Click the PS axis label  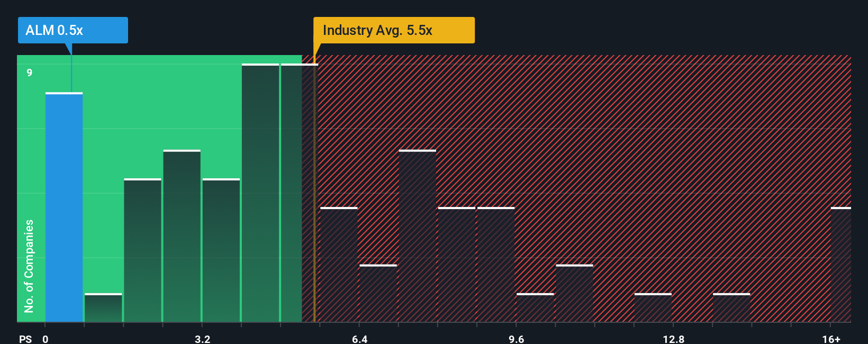(25, 339)
